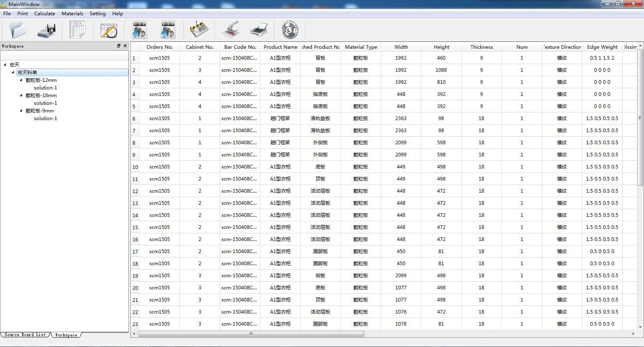Open the Calculate menu

[x=45, y=13]
